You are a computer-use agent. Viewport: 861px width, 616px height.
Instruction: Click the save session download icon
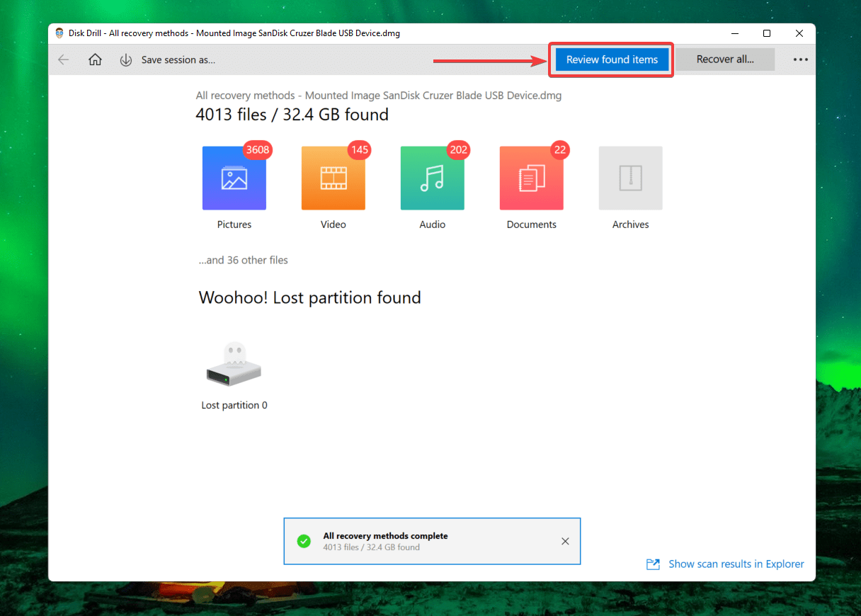(126, 60)
